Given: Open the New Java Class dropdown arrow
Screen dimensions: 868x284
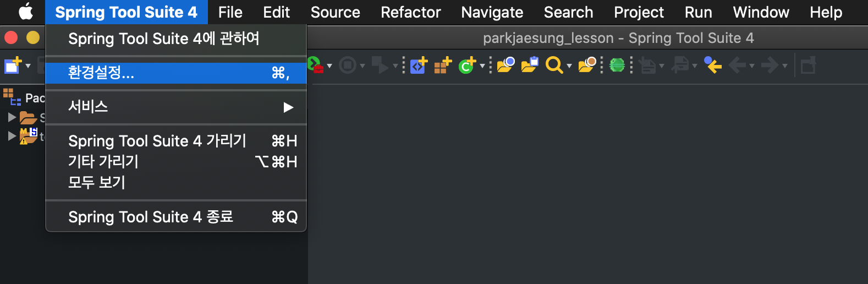Looking at the screenshot, I should point(482,66).
